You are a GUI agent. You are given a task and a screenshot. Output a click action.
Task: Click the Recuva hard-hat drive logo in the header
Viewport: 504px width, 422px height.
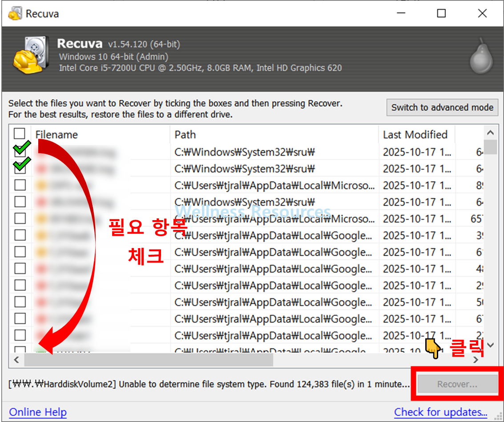pyautogui.click(x=31, y=55)
